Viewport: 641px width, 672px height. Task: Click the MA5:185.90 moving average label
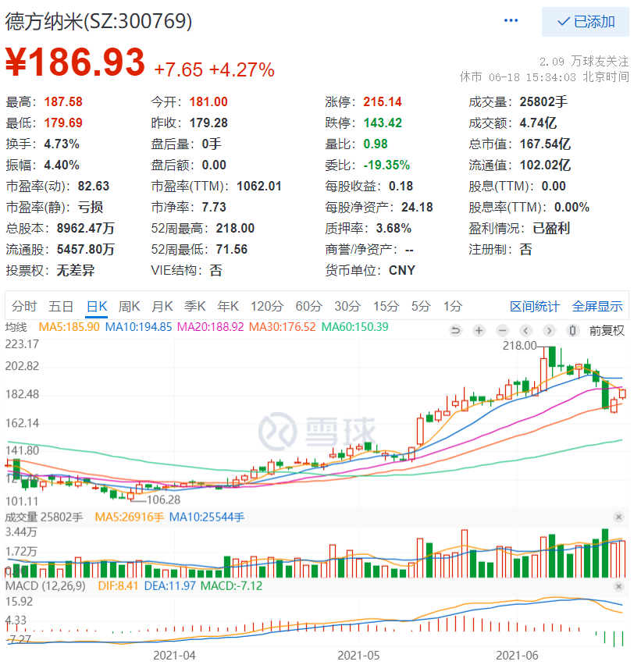point(69,327)
